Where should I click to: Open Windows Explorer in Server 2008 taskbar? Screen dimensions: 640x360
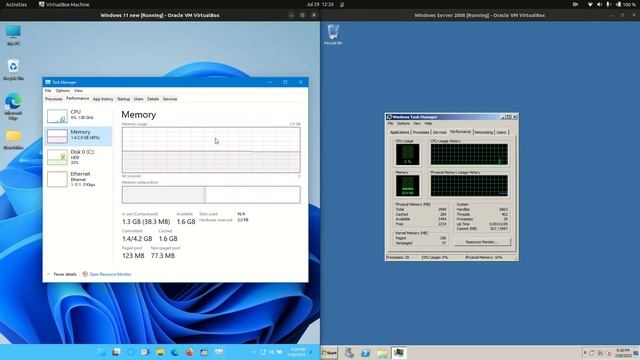(x=382, y=353)
